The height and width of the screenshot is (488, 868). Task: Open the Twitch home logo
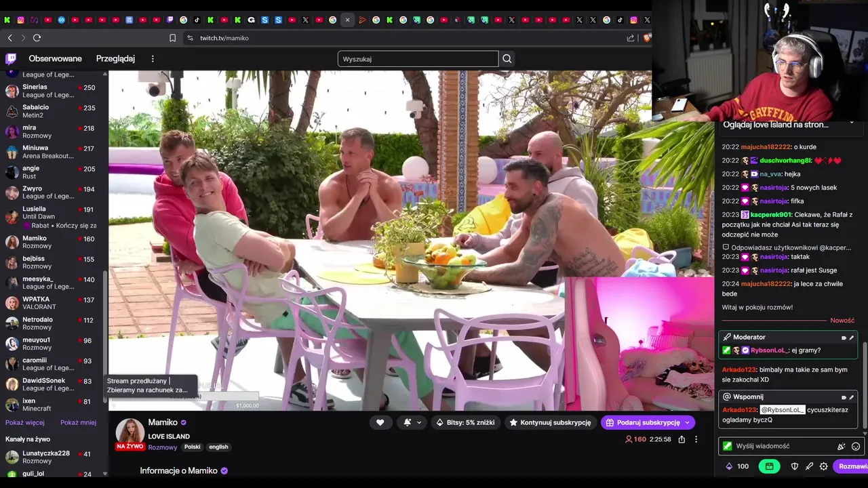click(11, 59)
